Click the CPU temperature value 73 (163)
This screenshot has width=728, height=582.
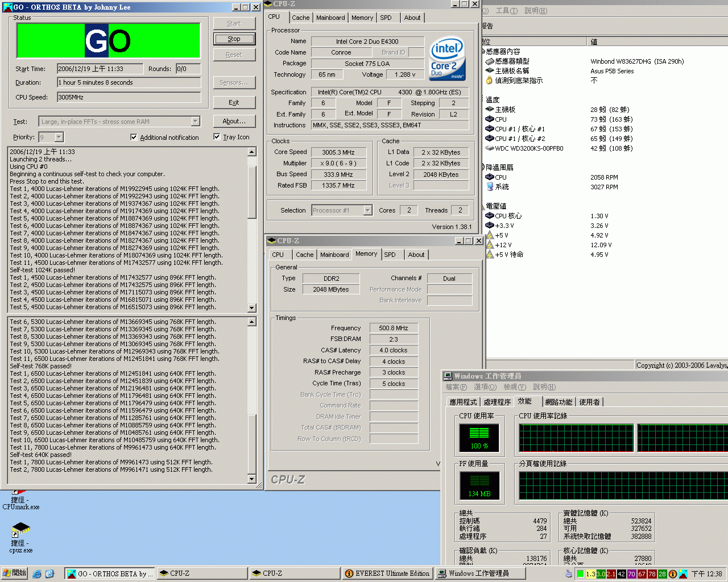point(611,119)
